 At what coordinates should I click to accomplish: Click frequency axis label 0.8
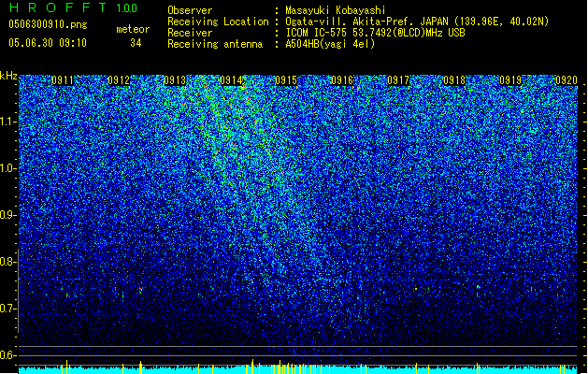click(x=7, y=262)
